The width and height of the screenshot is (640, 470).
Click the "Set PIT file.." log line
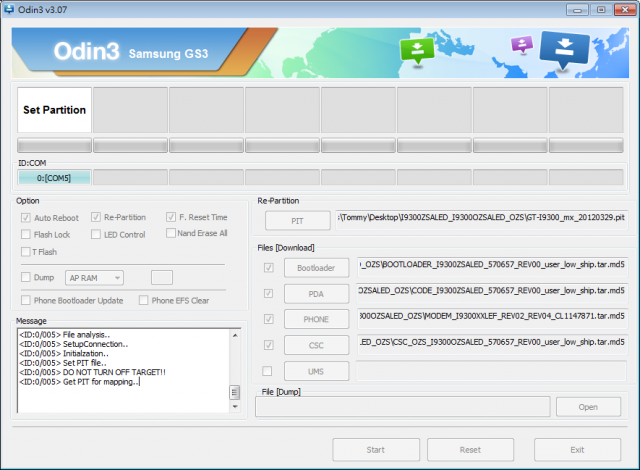[63, 363]
